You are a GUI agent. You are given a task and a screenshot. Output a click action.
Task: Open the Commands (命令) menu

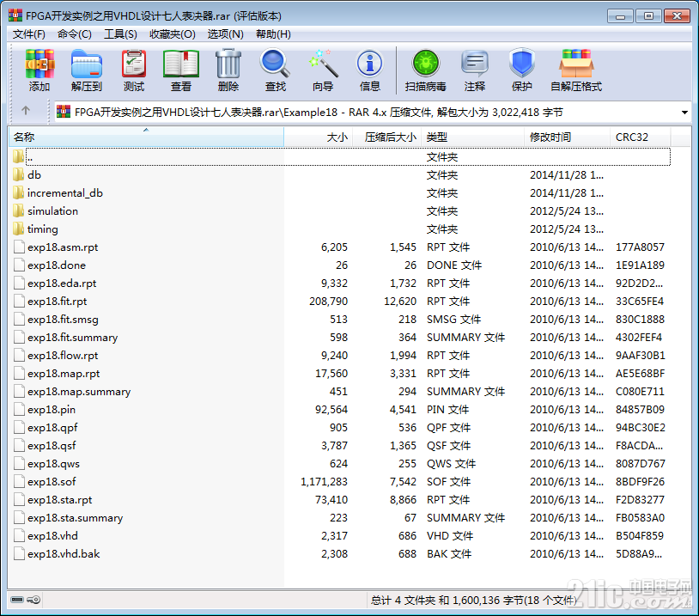tap(75, 34)
